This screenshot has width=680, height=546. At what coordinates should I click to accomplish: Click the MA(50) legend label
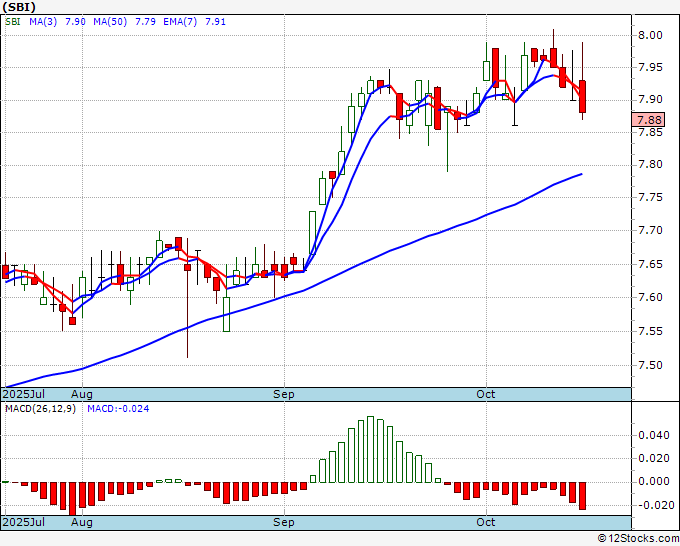[110, 22]
